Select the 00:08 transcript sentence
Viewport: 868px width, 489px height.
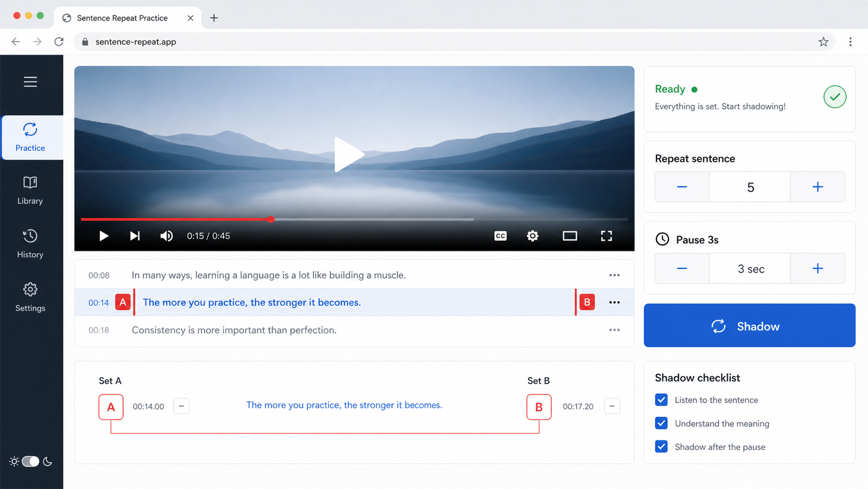point(354,275)
